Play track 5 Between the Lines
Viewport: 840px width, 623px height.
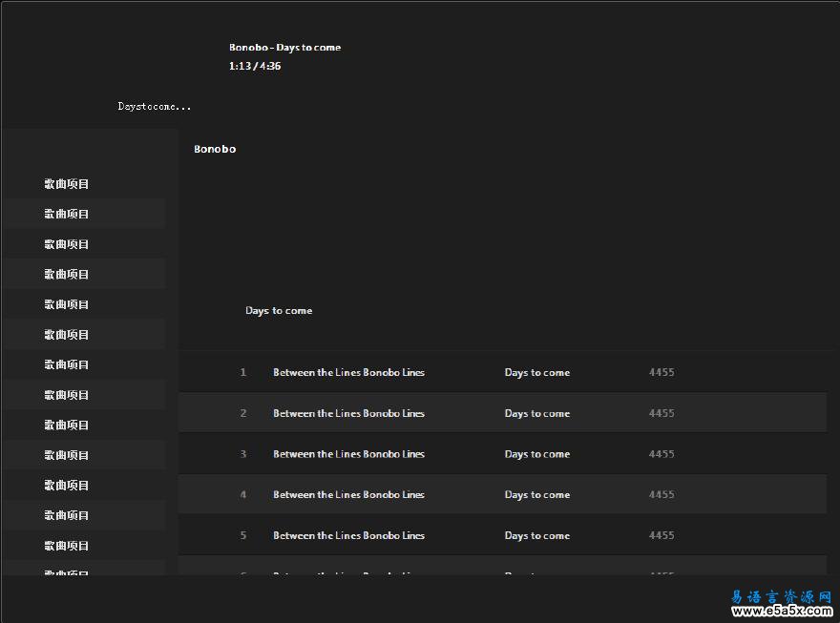(x=348, y=536)
